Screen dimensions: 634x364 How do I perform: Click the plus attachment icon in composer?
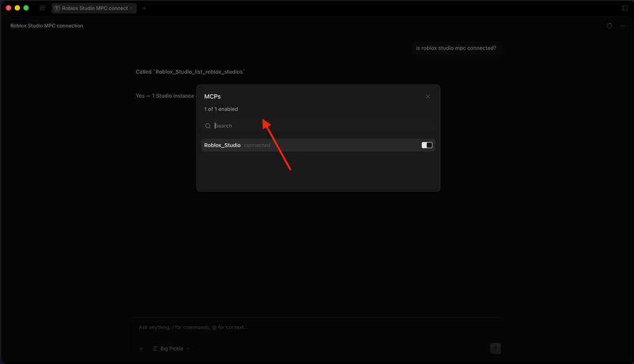pos(141,349)
